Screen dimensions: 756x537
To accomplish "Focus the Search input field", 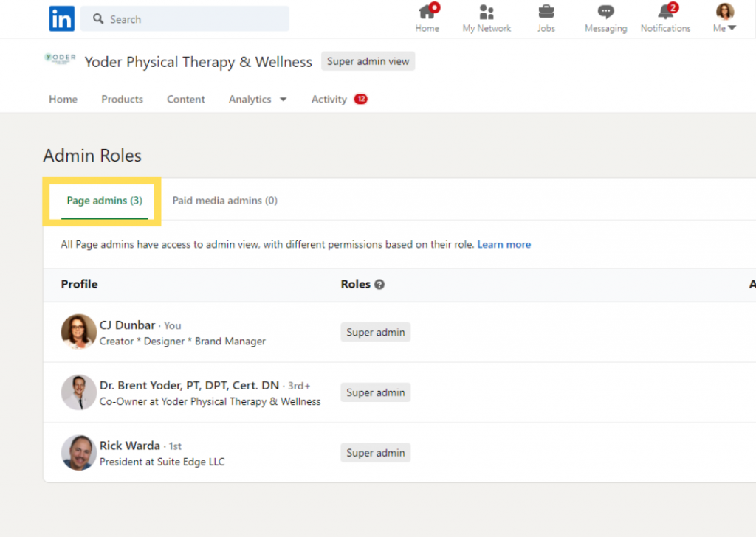I will tap(185, 18).
